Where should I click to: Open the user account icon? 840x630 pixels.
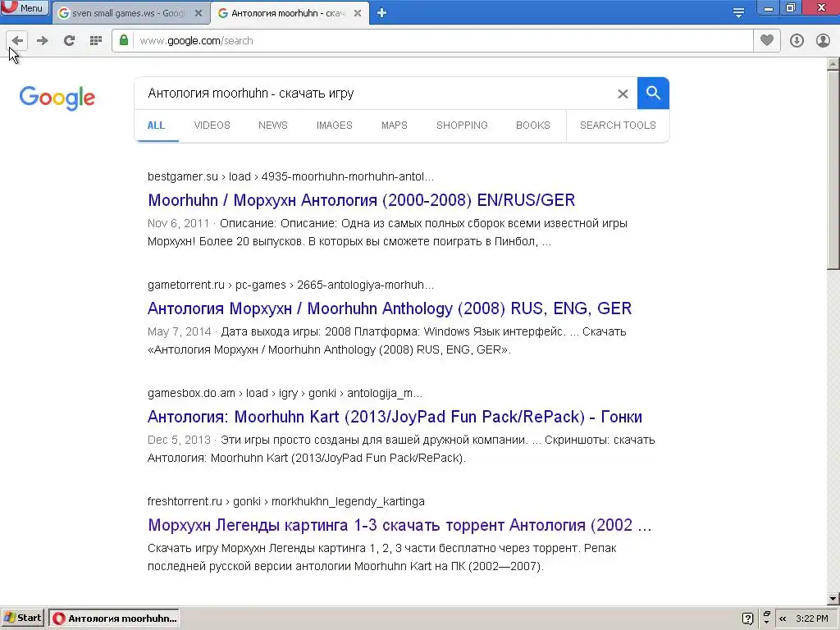(823, 41)
